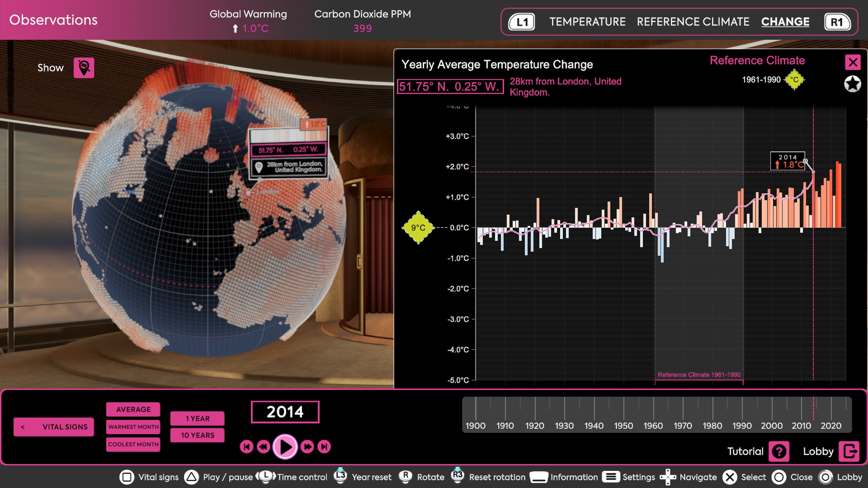This screenshot has width=868, height=488.
Task: Exit via the Lobby icon
Action: point(849,451)
